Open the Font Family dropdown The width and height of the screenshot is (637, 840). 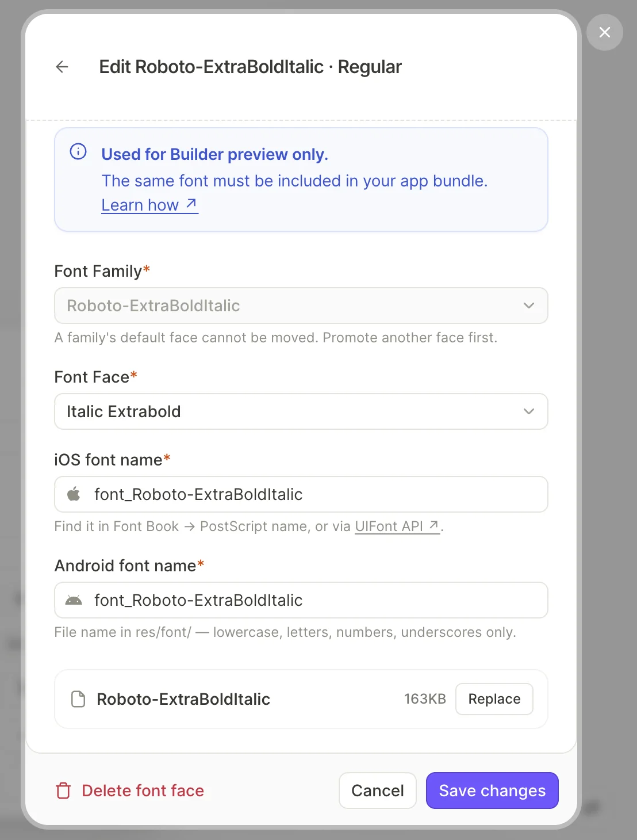pos(301,306)
